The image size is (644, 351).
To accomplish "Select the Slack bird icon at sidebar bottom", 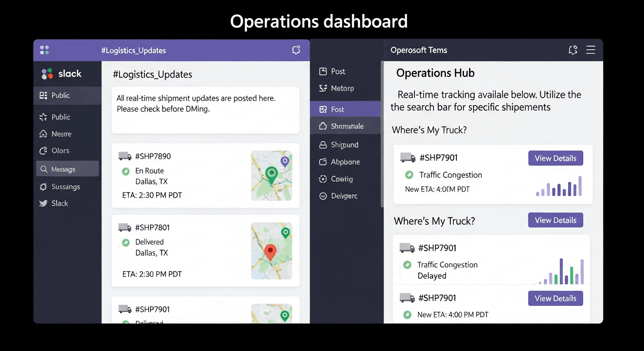I will click(x=44, y=203).
